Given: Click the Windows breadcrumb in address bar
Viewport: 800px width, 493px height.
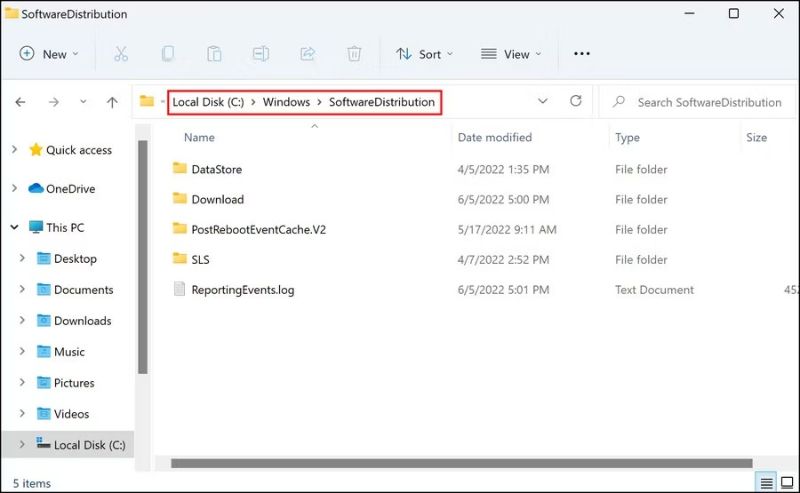Looking at the screenshot, I should pos(286,102).
